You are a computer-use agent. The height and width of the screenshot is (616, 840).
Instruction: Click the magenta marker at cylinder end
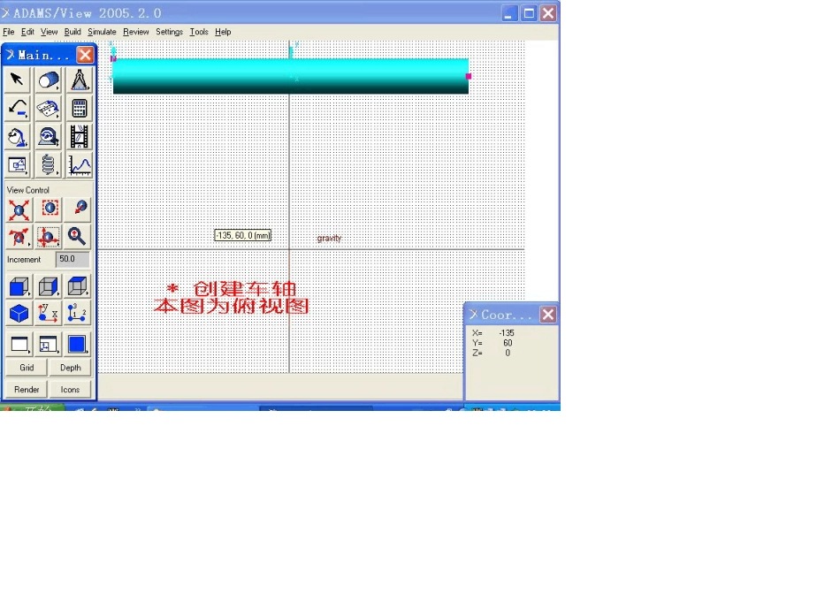click(469, 77)
